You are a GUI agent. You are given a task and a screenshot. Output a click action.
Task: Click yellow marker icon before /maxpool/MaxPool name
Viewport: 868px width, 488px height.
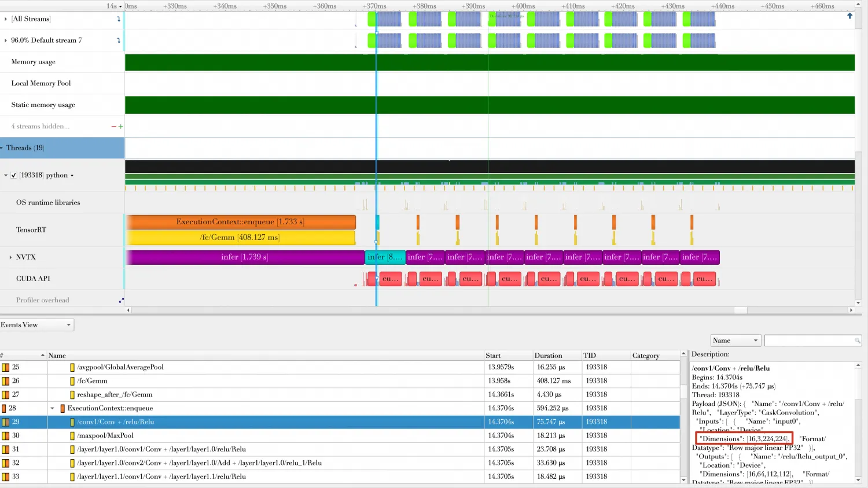pos(72,435)
